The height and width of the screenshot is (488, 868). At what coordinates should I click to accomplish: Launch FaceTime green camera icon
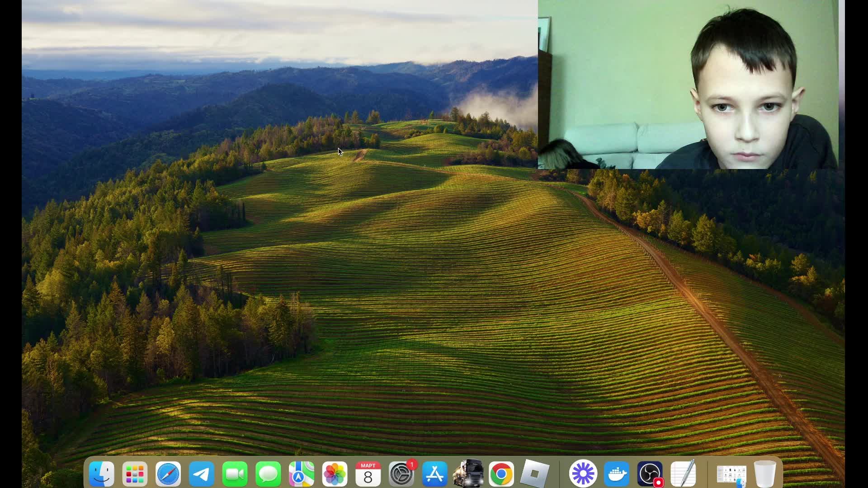[235, 474]
